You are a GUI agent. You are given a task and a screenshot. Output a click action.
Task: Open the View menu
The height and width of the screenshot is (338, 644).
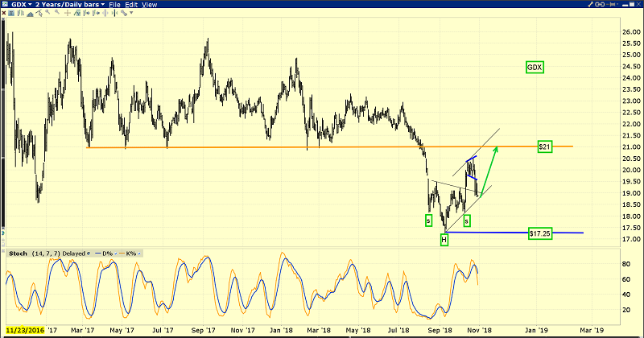pyautogui.click(x=150, y=5)
